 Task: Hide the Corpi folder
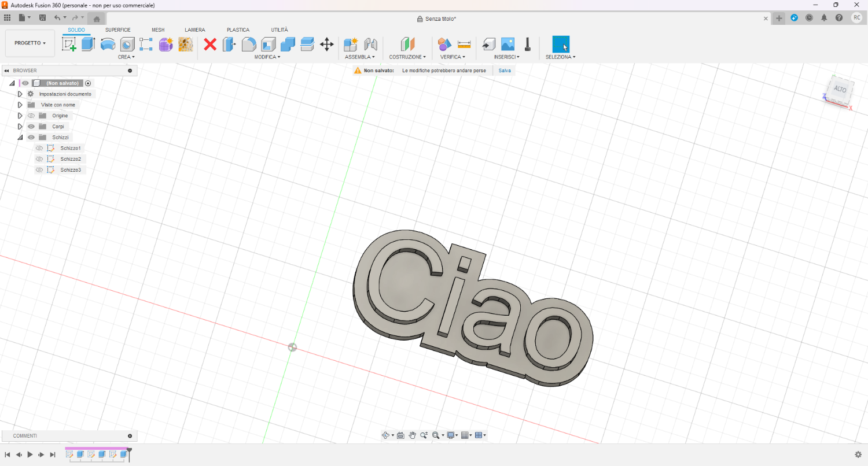tap(31, 127)
